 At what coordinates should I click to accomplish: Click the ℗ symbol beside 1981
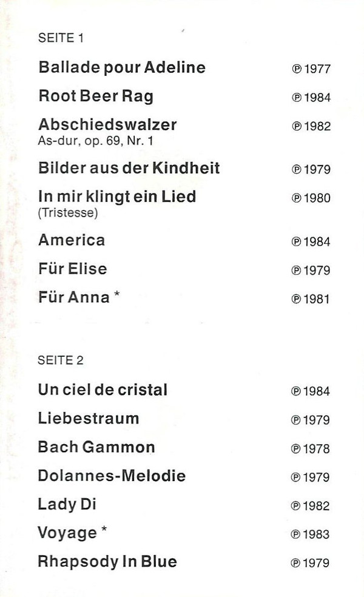(x=297, y=299)
